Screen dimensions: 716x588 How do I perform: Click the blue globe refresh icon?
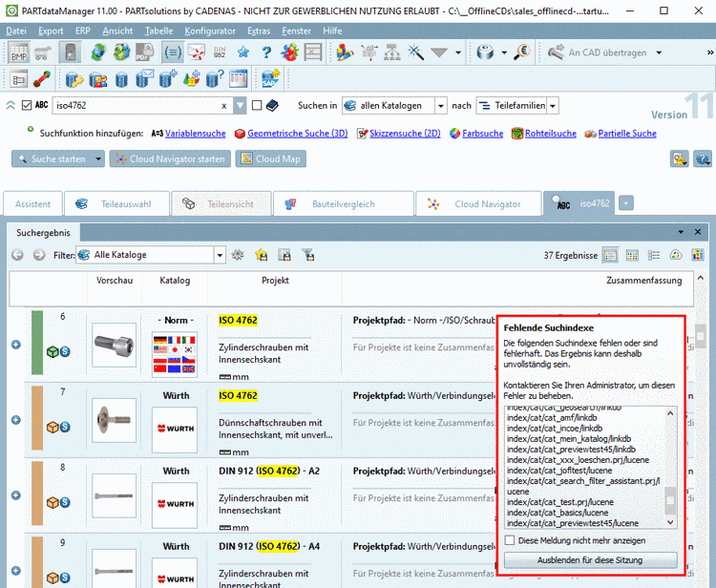[98, 52]
